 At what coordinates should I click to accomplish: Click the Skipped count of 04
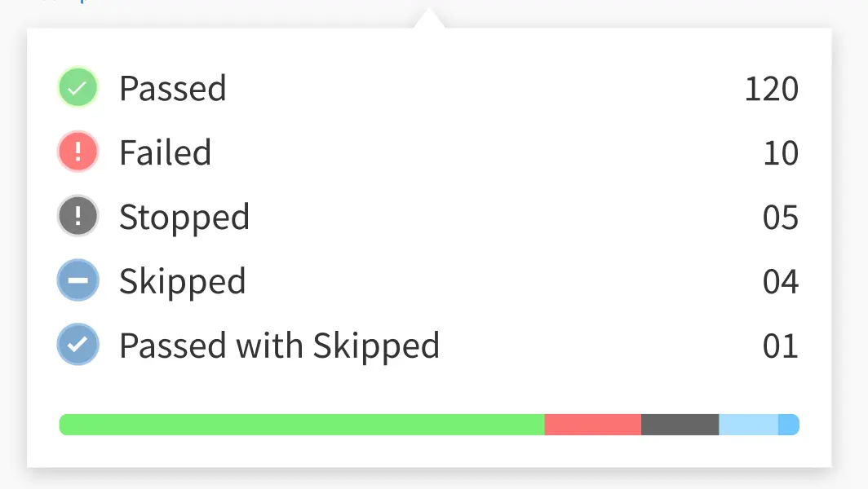781,282
